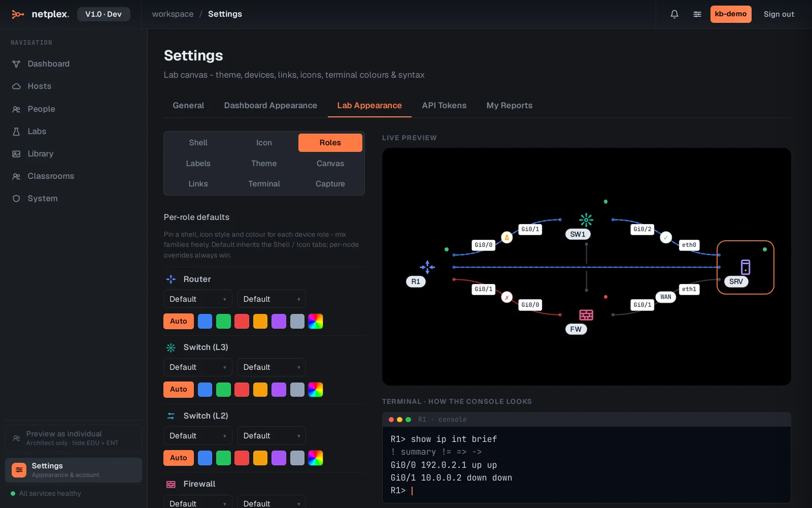This screenshot has width=812, height=508.
Task: Click the Dashboard icon in navigation
Action: pyautogui.click(x=16, y=64)
